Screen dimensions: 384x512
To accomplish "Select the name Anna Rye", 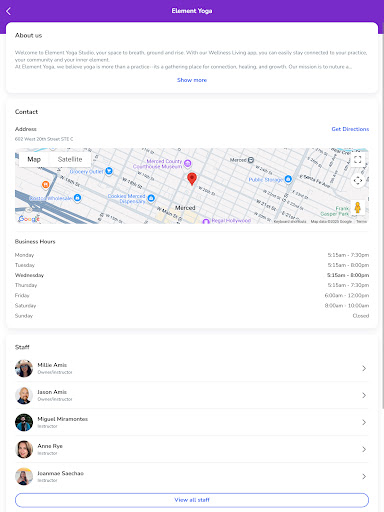I will 50,446.
